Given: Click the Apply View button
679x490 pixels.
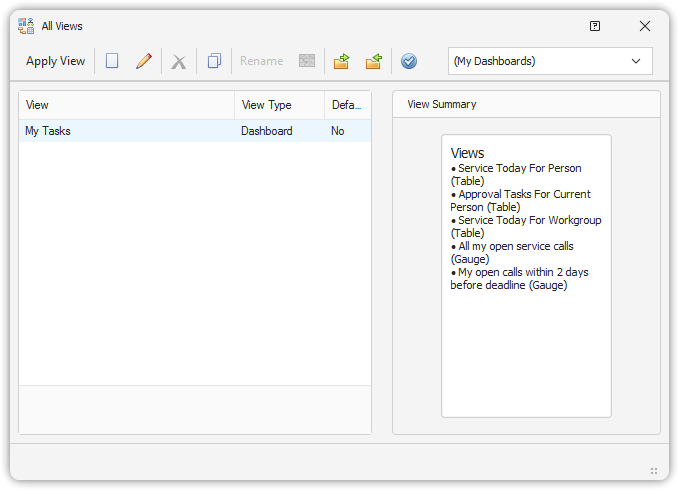Looking at the screenshot, I should click(56, 61).
